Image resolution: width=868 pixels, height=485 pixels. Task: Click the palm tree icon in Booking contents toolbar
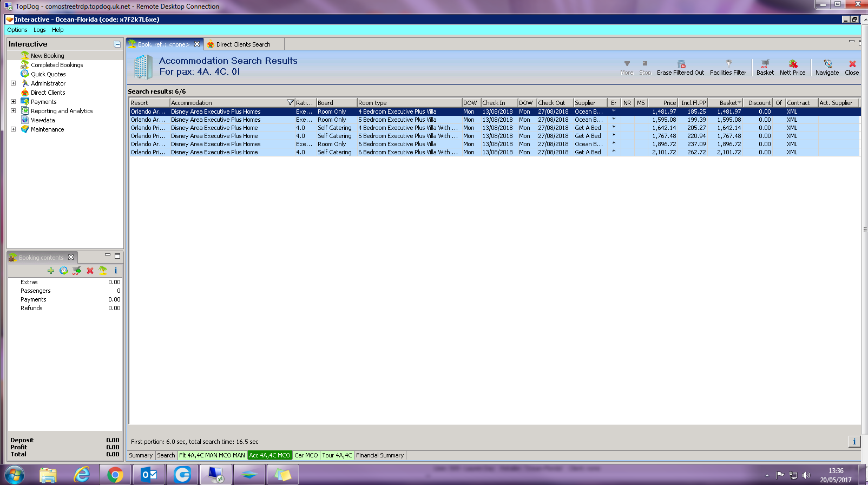point(103,271)
